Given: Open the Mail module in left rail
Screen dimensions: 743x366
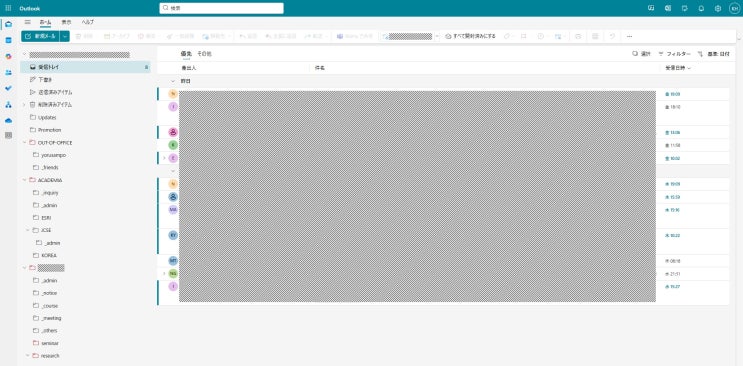Looking at the screenshot, I should click(8, 24).
